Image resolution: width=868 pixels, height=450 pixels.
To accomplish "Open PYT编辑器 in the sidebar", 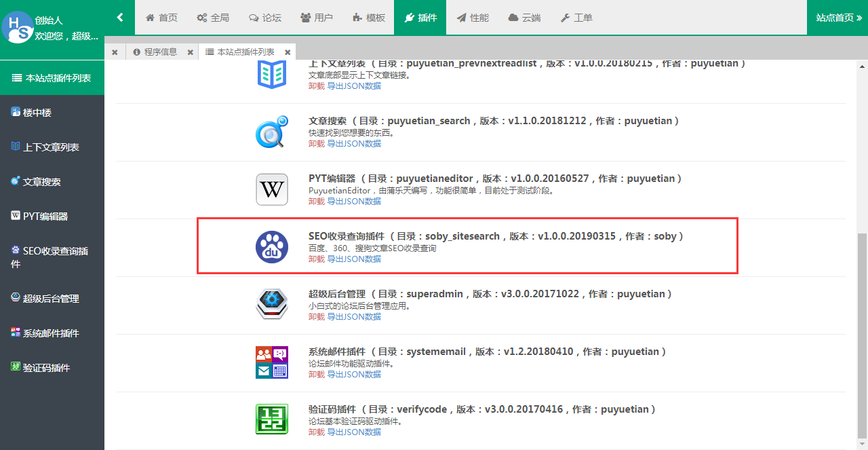I will coord(52,217).
